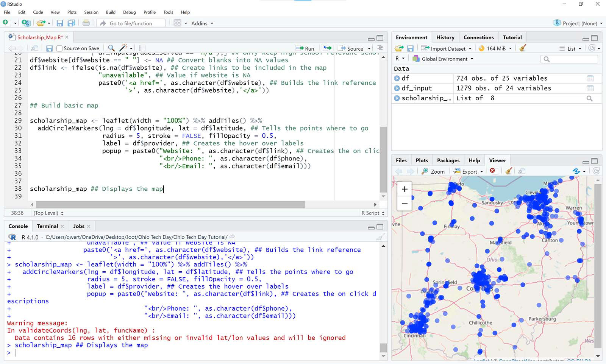The width and height of the screenshot is (606, 364).
Task: Close the Scholarship_Map.R tab
Action: click(67, 37)
